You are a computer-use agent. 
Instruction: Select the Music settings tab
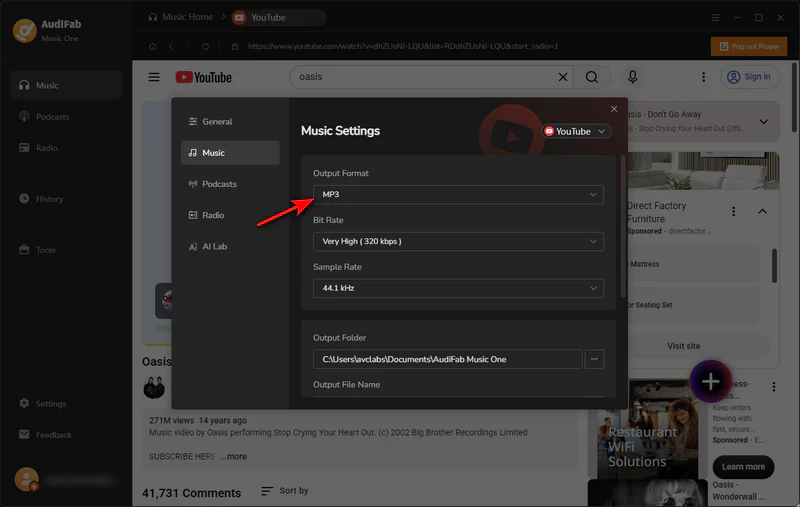[230, 153]
